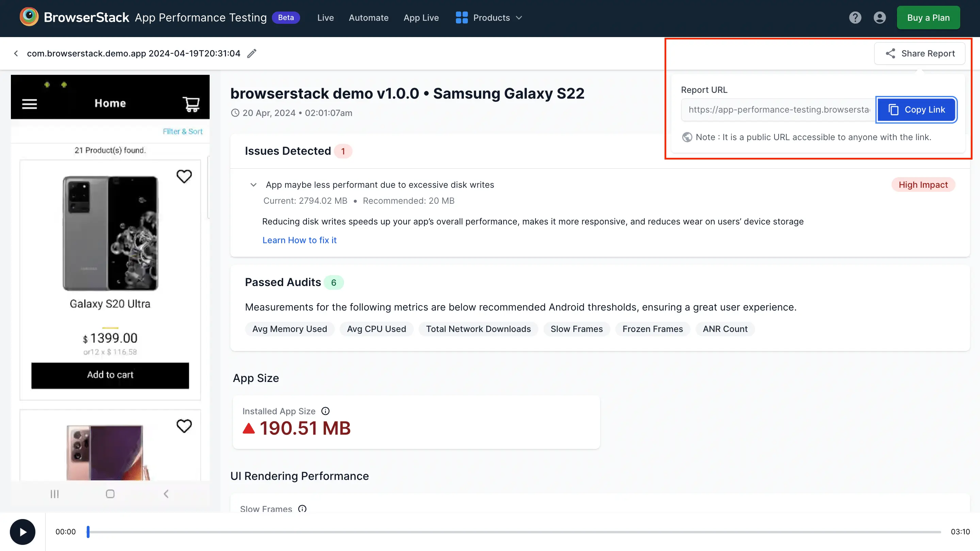980x551 pixels.
Task: Click the Slow Frames info icon
Action: click(302, 508)
